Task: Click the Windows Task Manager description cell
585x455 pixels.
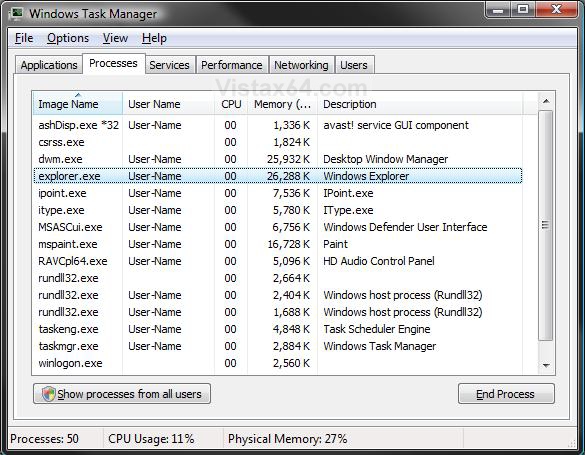Action: 379,346
